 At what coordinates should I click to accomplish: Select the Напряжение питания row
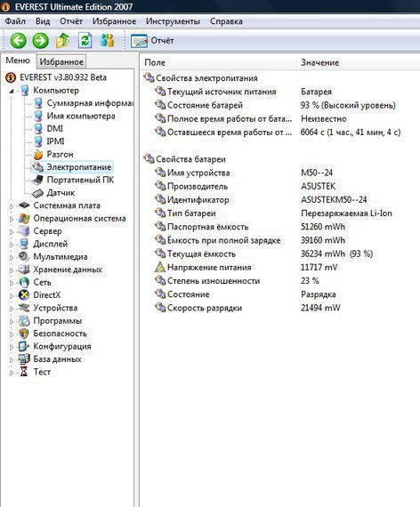click(279, 268)
